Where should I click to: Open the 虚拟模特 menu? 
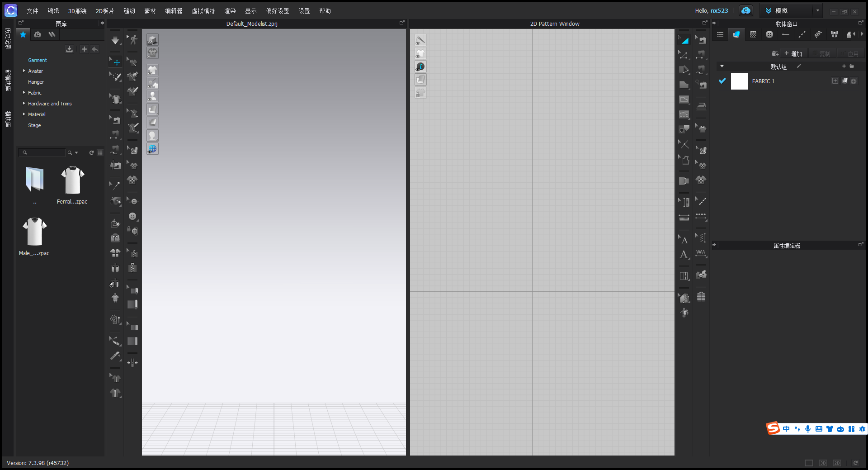pos(203,11)
